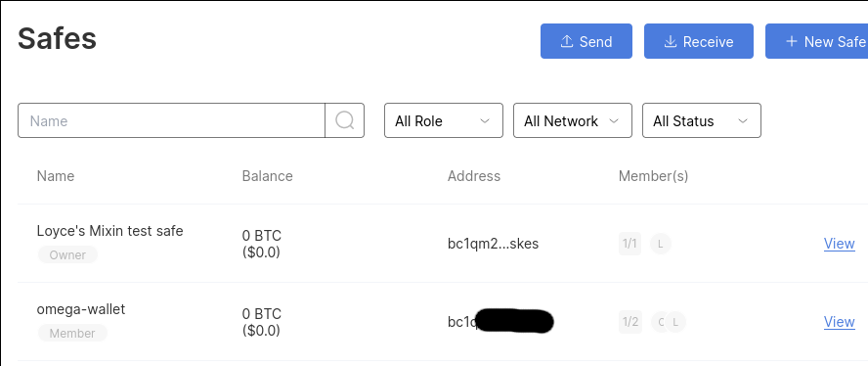Open the All Role dropdown
Image resolution: width=868 pixels, height=366 pixels.
tap(444, 120)
